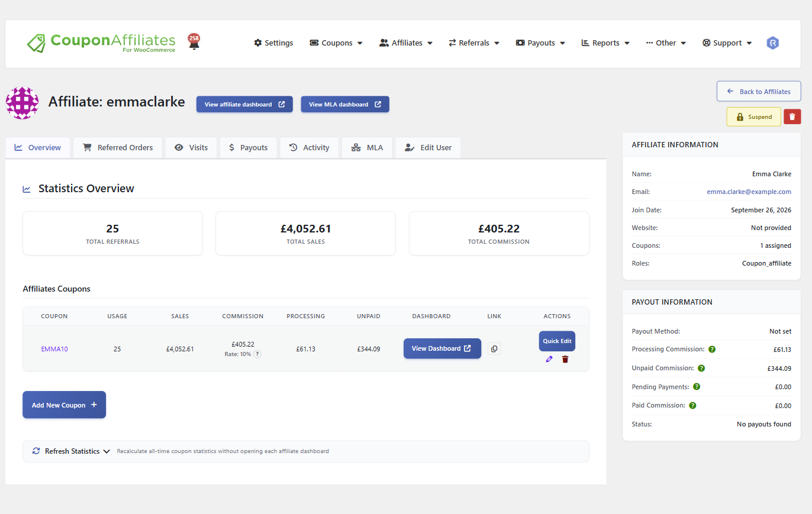Delete affiliate with the red trash button
The height and width of the screenshot is (514, 812).
click(792, 117)
